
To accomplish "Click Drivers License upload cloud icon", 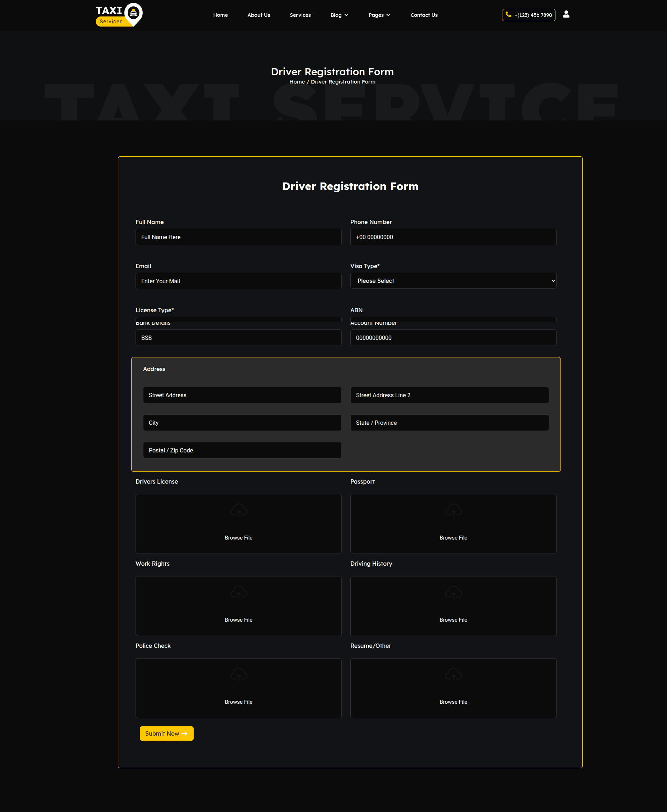I will [x=238, y=510].
